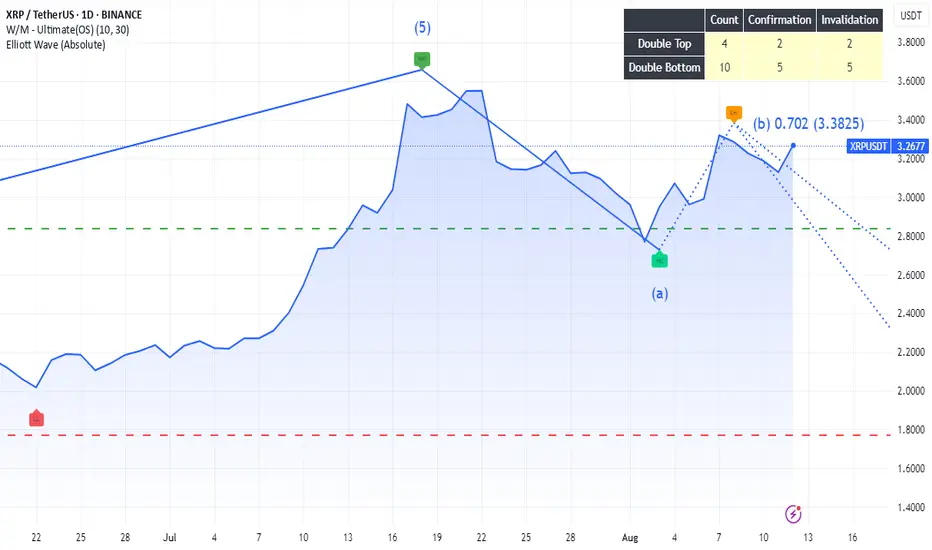
Task: Open the (b) 0.702 (3.3825) label
Action: coord(808,124)
